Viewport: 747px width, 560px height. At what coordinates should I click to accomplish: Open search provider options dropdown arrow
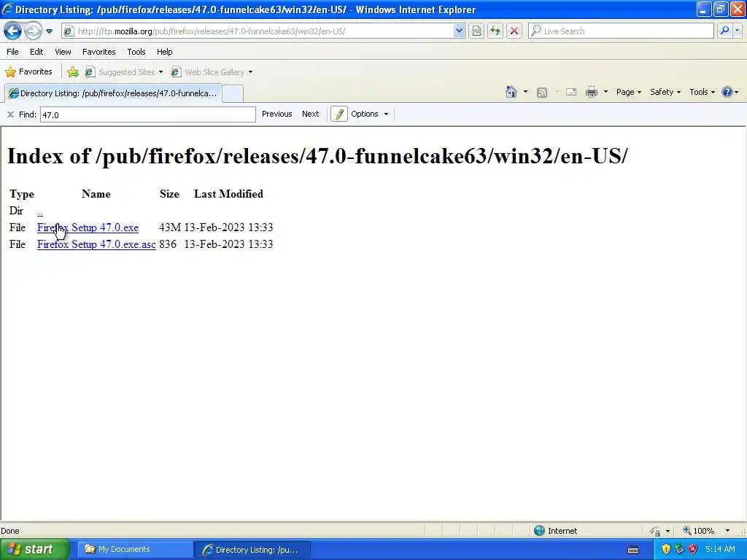737,31
